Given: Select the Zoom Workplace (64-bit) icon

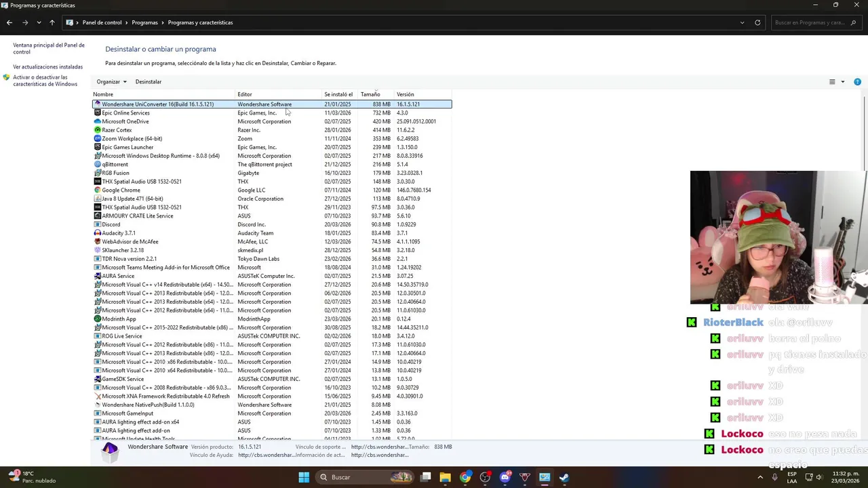Looking at the screenshot, I should pos(97,138).
